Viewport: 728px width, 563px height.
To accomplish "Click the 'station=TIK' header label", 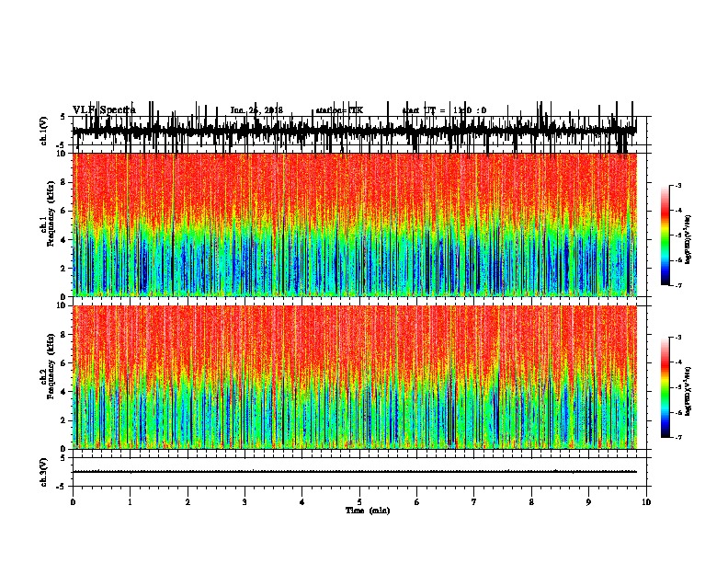I will click(x=339, y=110).
